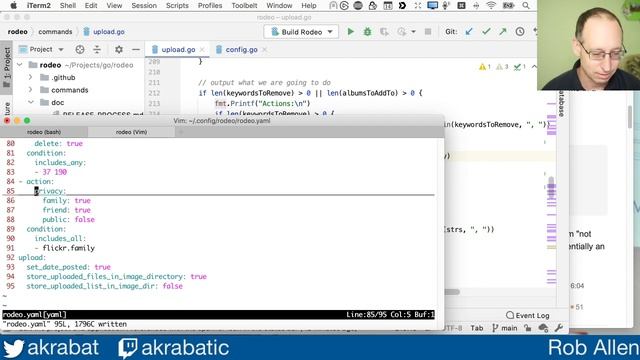
Task: Click weak warnings indicator showing 3
Action: tap(502, 67)
